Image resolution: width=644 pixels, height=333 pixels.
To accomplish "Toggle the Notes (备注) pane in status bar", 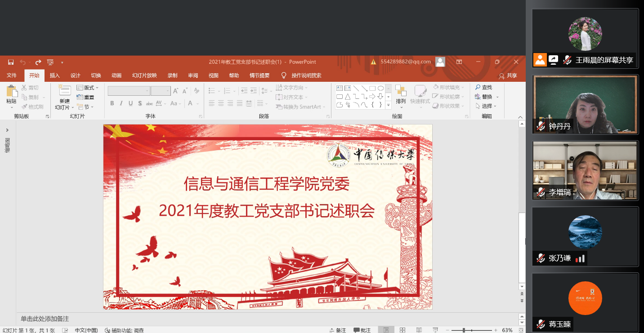I will [337, 330].
